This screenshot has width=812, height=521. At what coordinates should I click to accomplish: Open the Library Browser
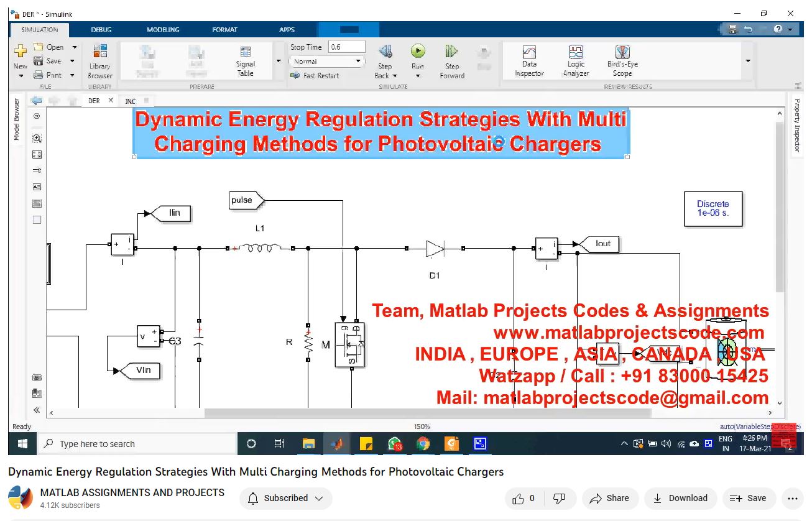click(99, 61)
